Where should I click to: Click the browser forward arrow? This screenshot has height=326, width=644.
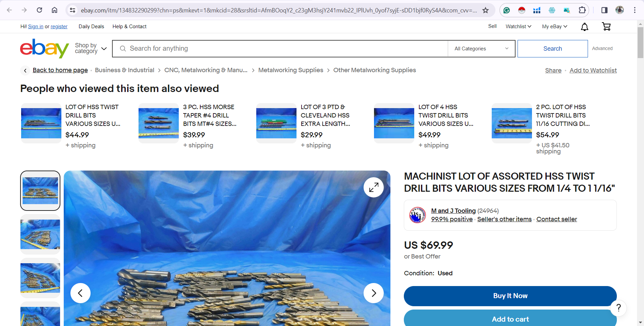(x=24, y=10)
